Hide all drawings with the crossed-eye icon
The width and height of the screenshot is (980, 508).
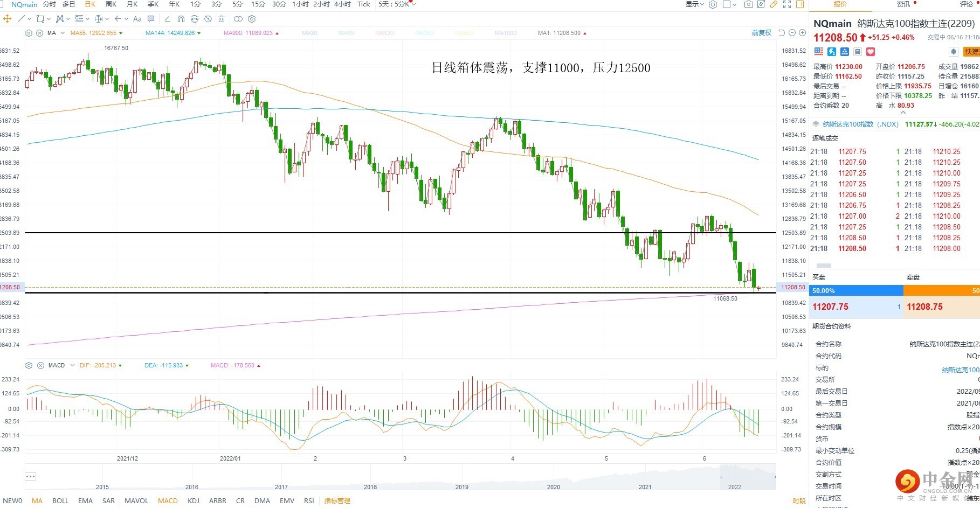point(208,19)
